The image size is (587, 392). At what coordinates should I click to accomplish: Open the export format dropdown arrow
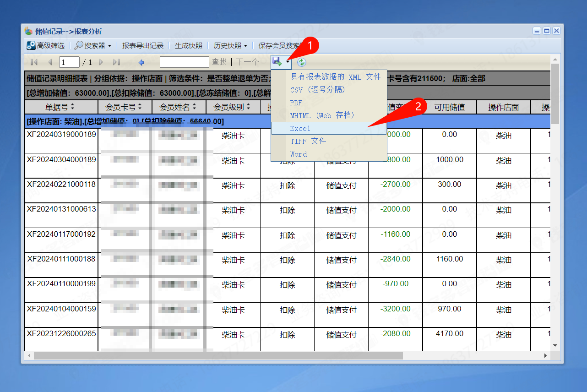(x=288, y=62)
